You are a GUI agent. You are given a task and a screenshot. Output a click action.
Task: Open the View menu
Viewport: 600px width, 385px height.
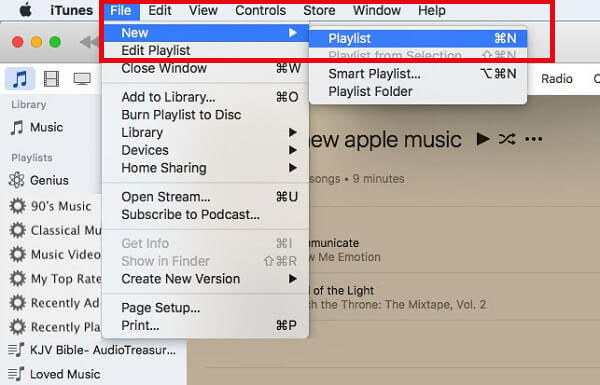203,10
